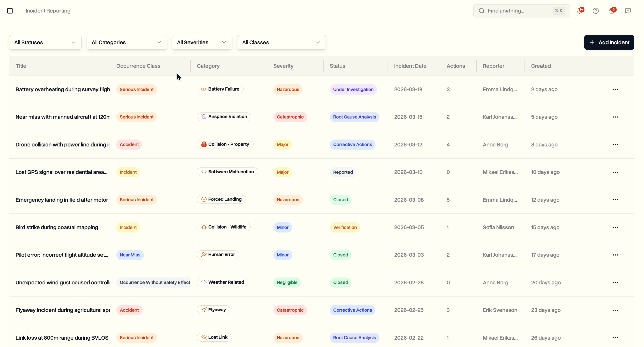This screenshot has height=347, width=644.
Task: View the what's new gift icon
Action: coord(612,11)
